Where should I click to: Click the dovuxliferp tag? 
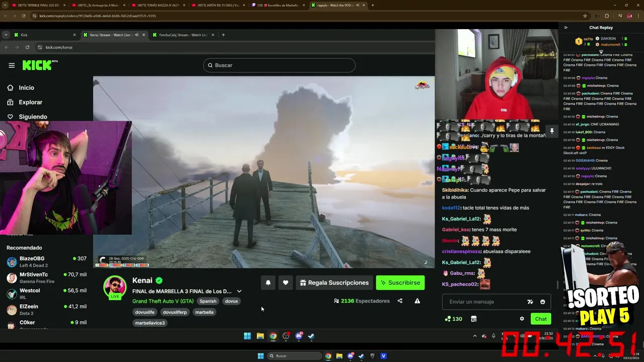pos(175,312)
